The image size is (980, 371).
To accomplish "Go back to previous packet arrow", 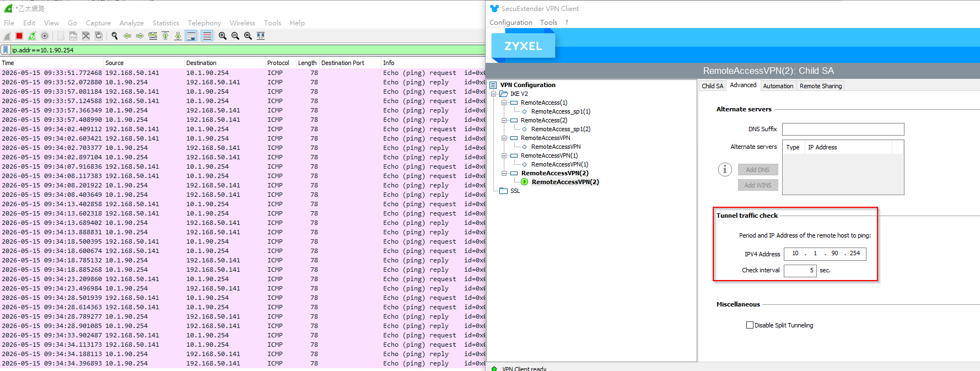I will pyautogui.click(x=127, y=36).
